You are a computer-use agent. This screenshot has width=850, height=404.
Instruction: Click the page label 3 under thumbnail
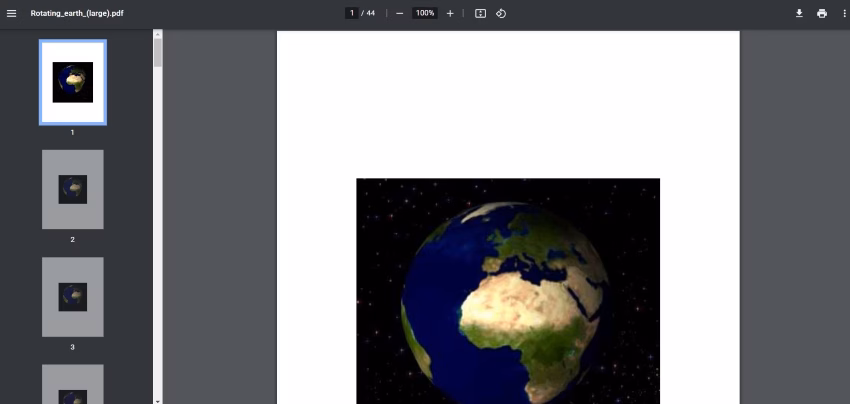73,347
